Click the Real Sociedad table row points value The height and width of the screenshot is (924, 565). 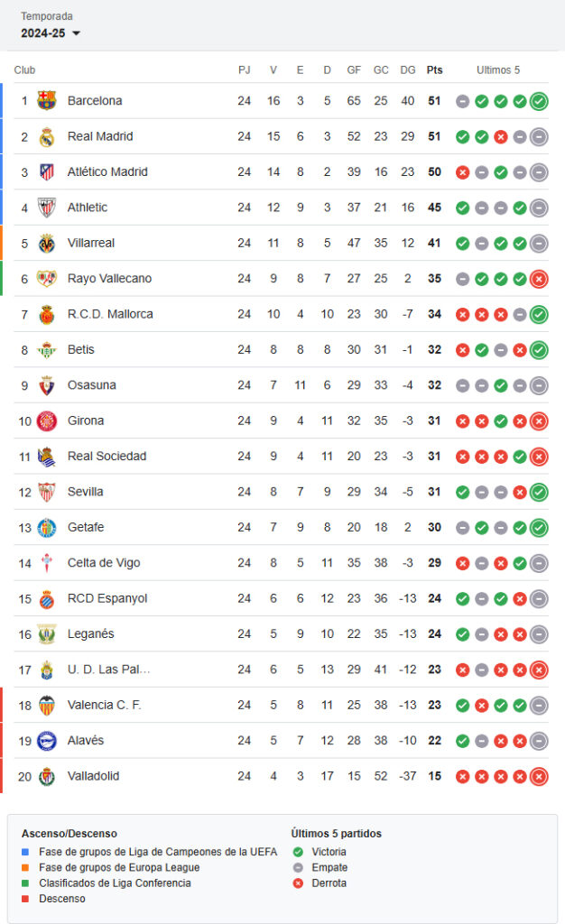434,457
